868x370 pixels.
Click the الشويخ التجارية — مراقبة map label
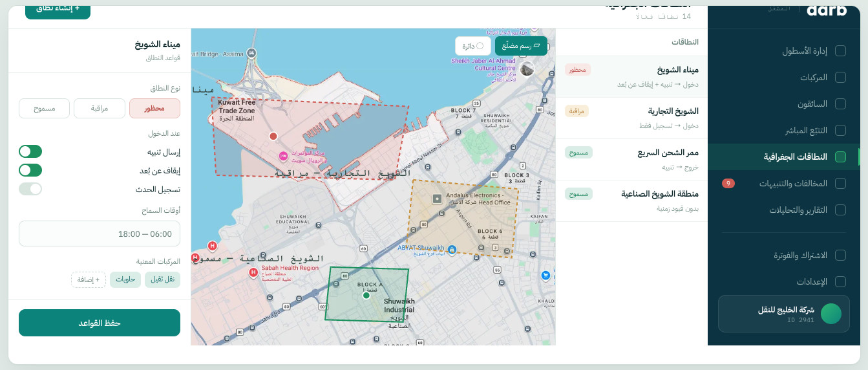pyautogui.click(x=343, y=173)
